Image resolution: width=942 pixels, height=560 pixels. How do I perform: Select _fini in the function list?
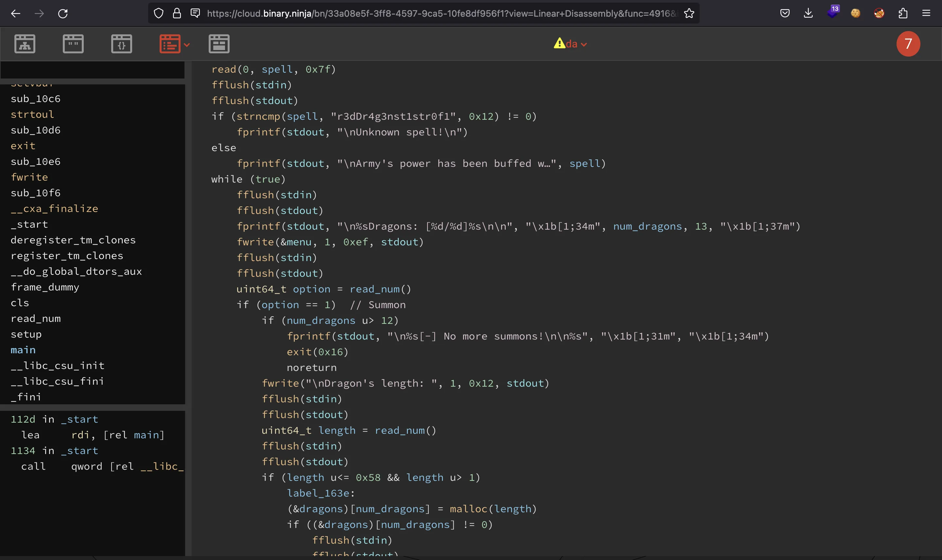(x=26, y=397)
